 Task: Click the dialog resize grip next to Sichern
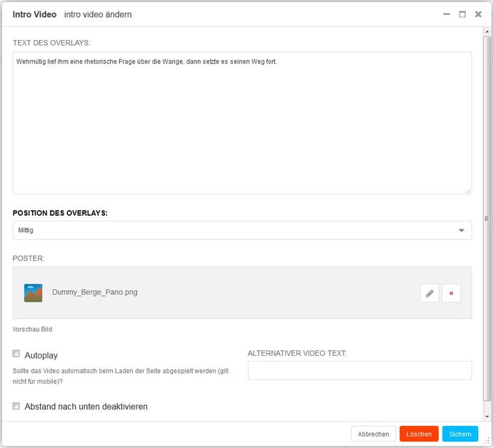coord(487,442)
